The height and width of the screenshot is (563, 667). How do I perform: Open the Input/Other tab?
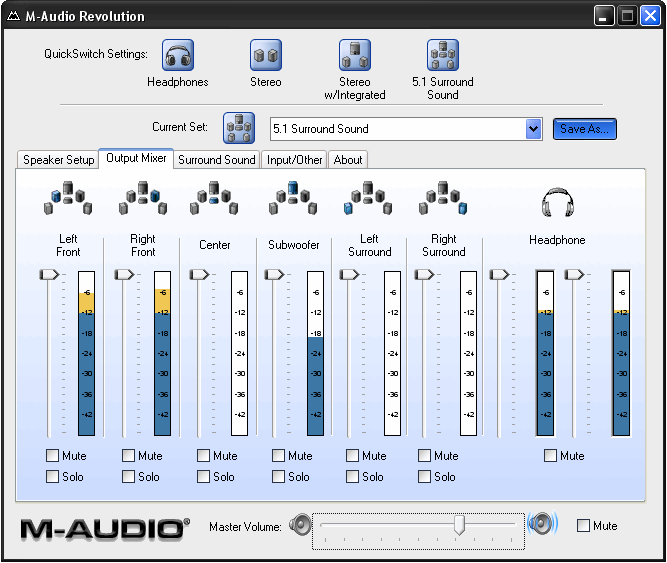coord(294,160)
